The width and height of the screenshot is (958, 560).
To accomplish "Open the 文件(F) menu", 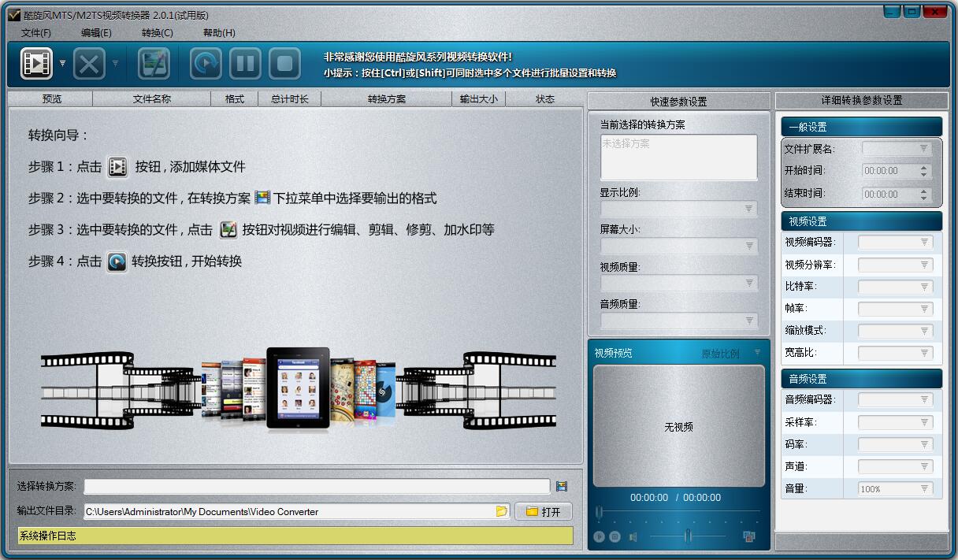I will click(x=36, y=33).
